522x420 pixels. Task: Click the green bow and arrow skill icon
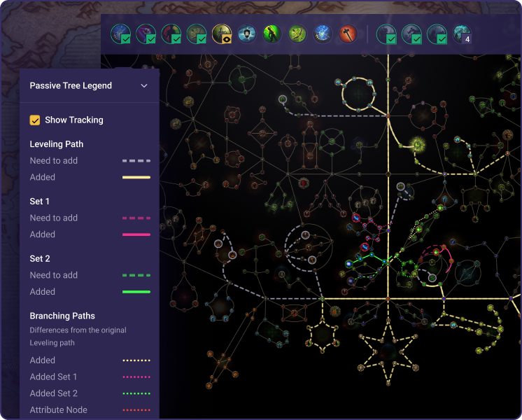point(297,34)
